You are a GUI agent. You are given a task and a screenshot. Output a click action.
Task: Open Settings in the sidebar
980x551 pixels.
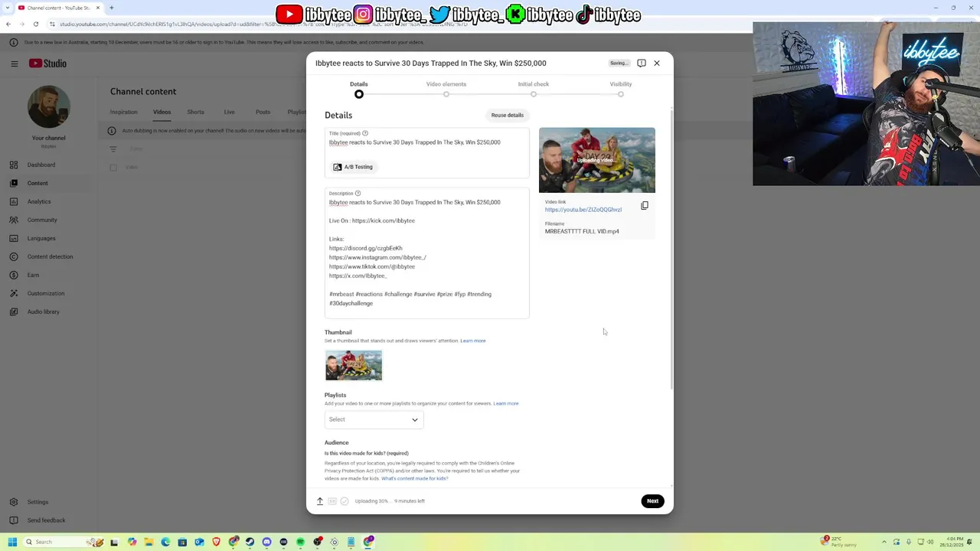pos(38,502)
